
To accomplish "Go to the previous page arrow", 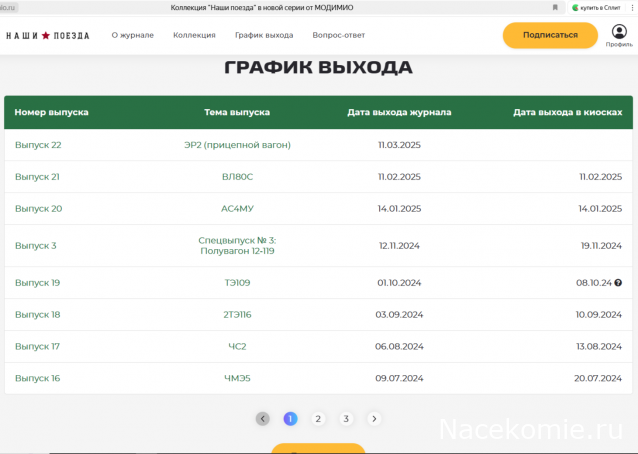I will point(262,419).
